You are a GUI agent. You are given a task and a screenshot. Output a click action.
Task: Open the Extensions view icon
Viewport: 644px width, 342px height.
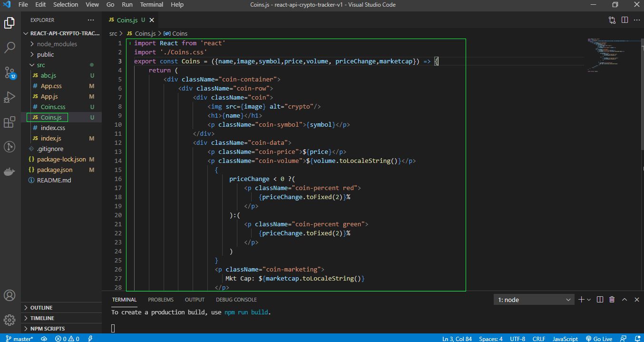(x=10, y=122)
